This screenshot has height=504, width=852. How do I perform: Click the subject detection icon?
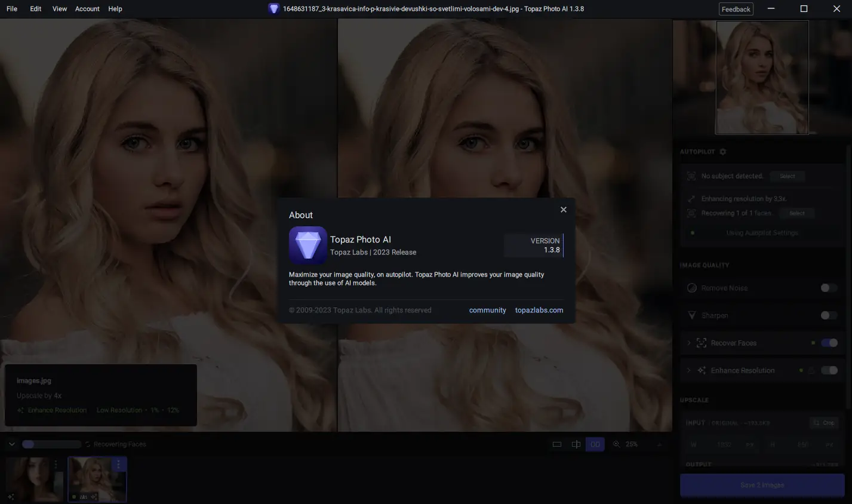(691, 176)
